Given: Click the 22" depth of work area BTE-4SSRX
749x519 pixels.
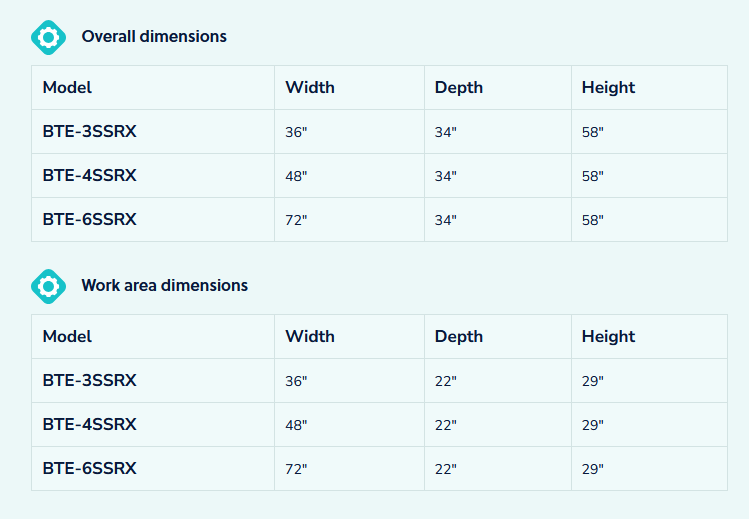Looking at the screenshot, I should (446, 425).
